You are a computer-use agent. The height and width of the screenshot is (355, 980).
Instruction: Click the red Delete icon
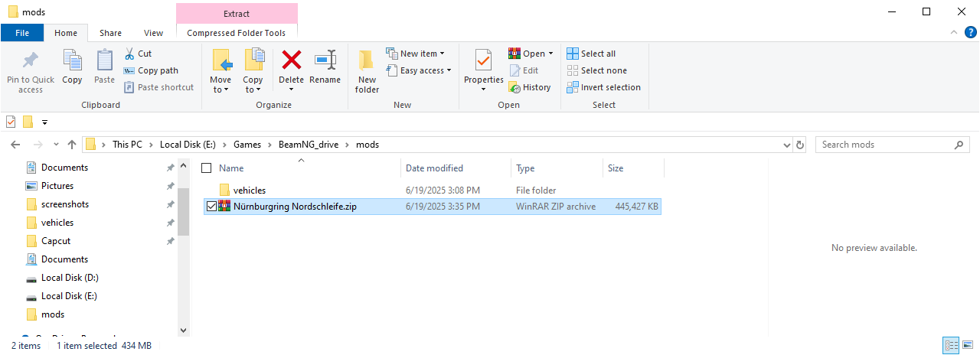(292, 60)
